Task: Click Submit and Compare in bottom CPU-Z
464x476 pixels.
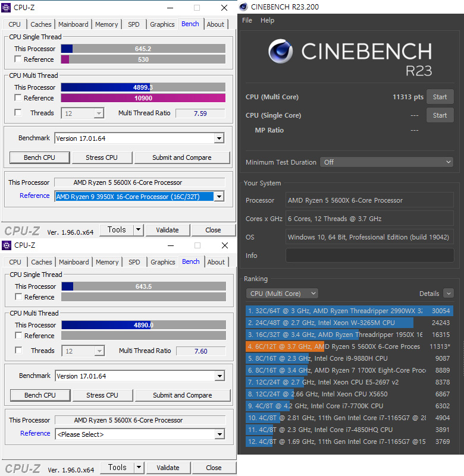Action: click(183, 395)
